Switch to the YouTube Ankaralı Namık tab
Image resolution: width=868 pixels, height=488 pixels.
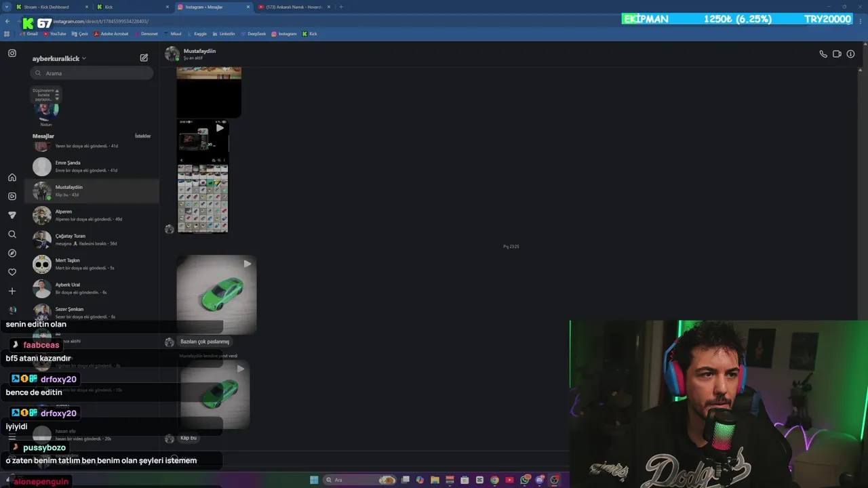pyautogui.click(x=294, y=7)
